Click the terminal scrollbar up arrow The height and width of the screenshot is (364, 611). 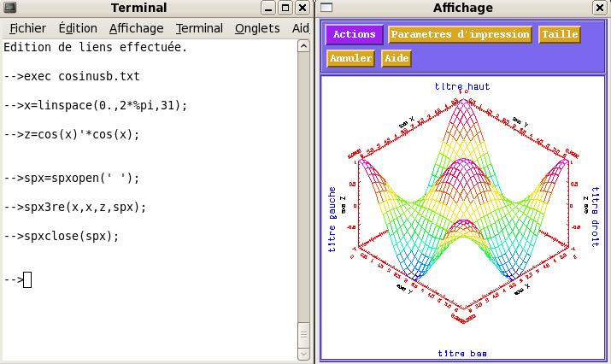[303, 44]
